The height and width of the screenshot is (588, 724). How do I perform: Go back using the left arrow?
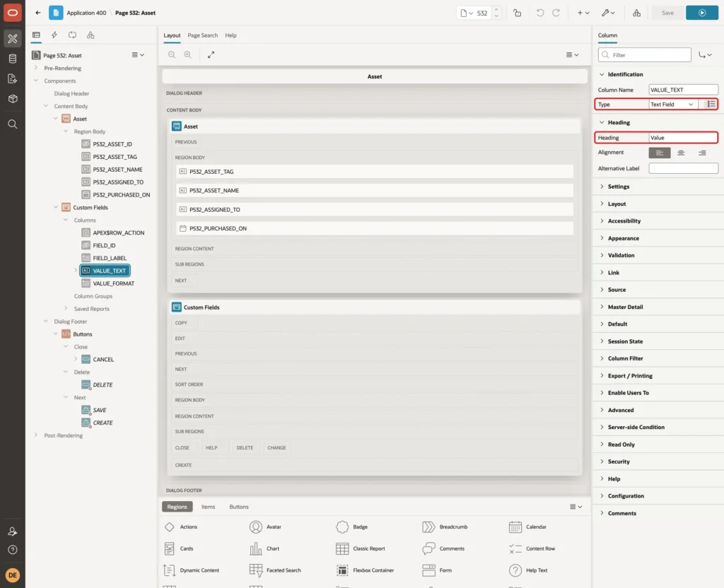[38, 13]
